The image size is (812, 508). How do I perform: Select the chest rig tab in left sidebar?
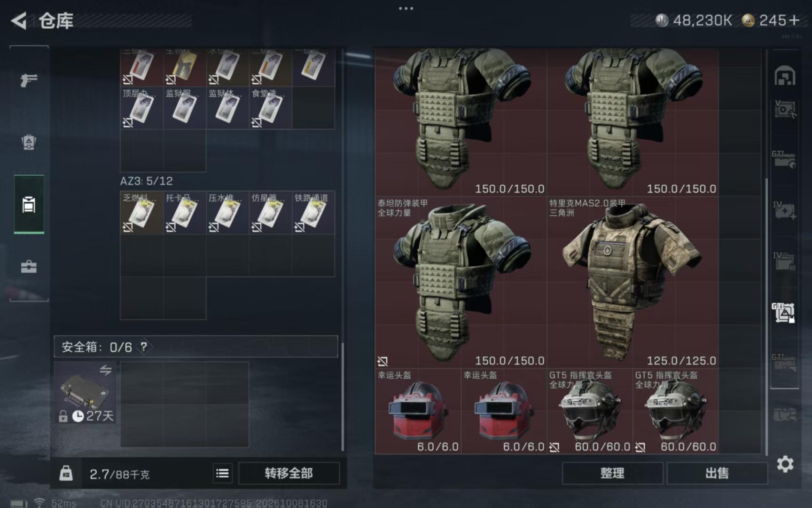(x=29, y=205)
